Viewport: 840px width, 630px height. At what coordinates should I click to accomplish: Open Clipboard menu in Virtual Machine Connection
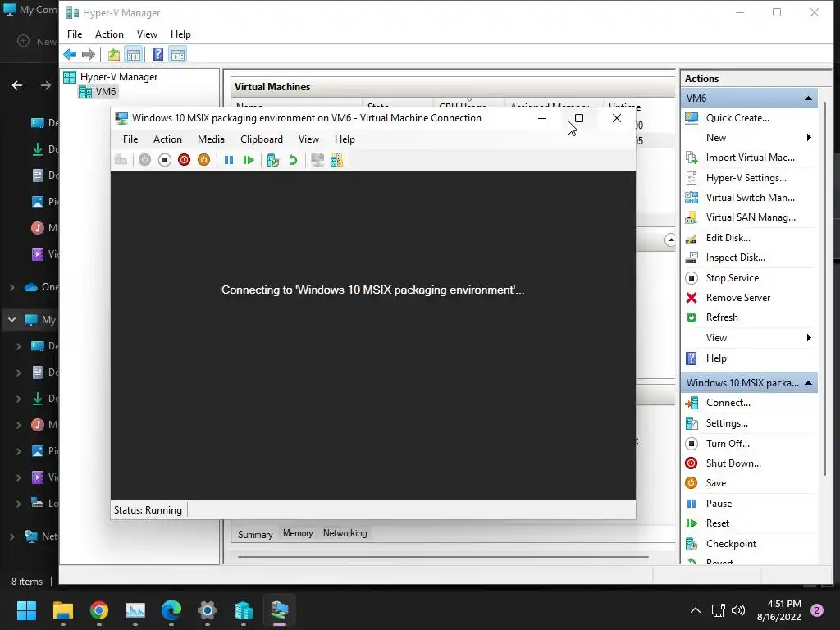click(262, 139)
